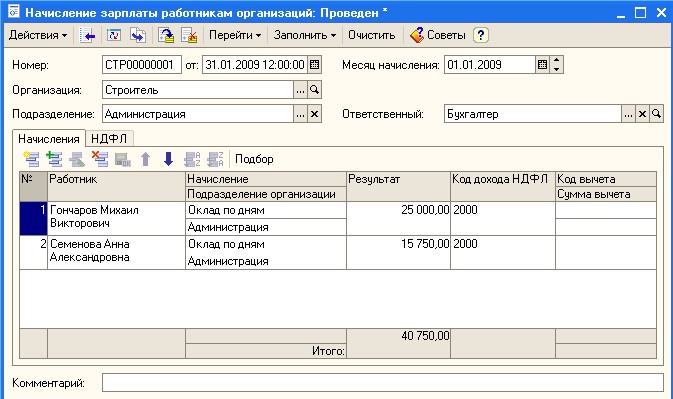
Task: Click Администрация cell in Семенова row
Action: point(266,261)
